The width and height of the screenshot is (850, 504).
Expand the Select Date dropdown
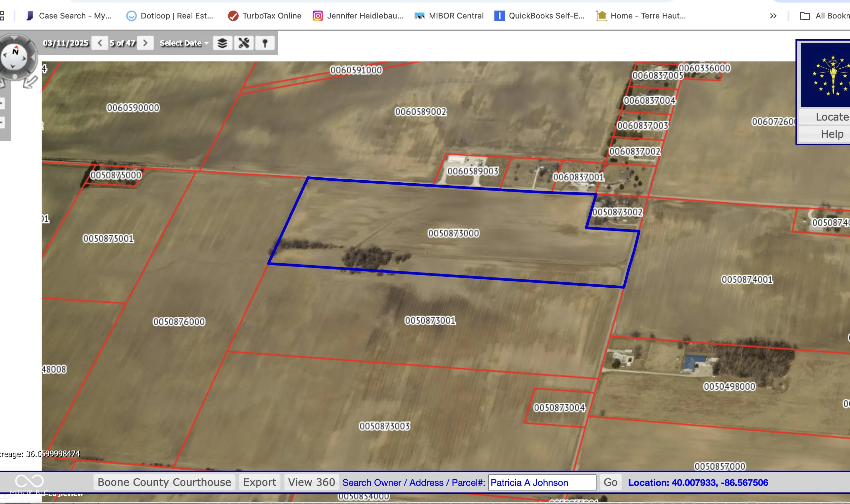[x=184, y=43]
